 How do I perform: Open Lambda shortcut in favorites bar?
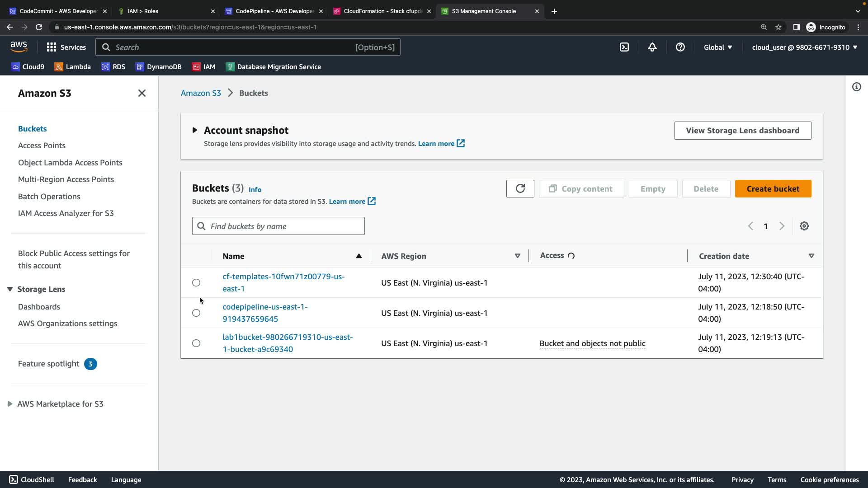[72, 66]
